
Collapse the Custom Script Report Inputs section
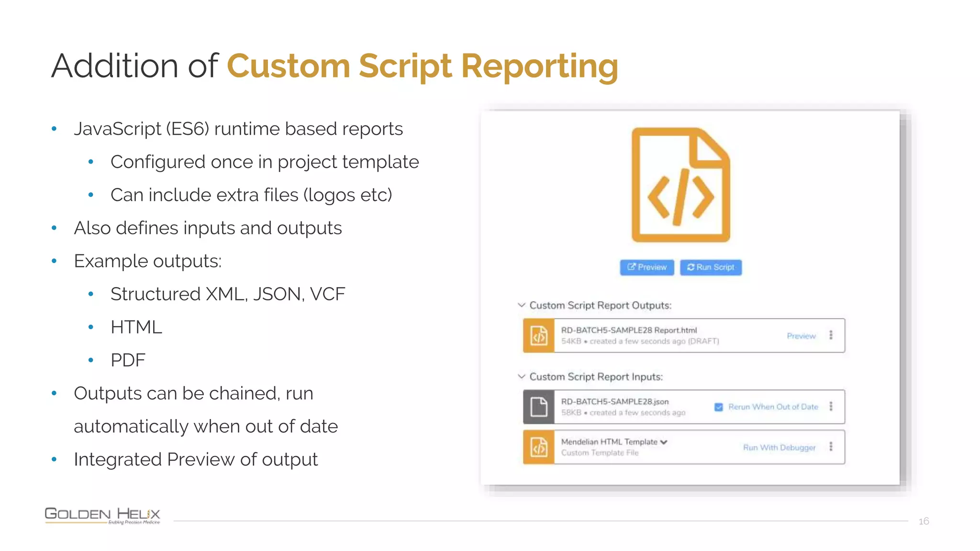(522, 376)
